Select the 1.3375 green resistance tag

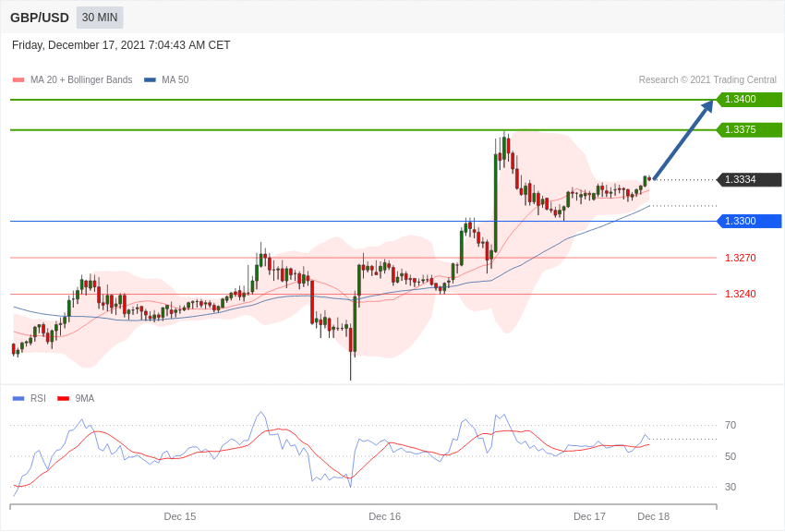pos(749,129)
